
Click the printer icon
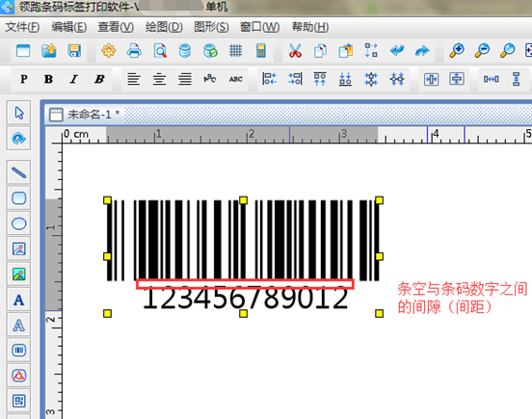[134, 51]
